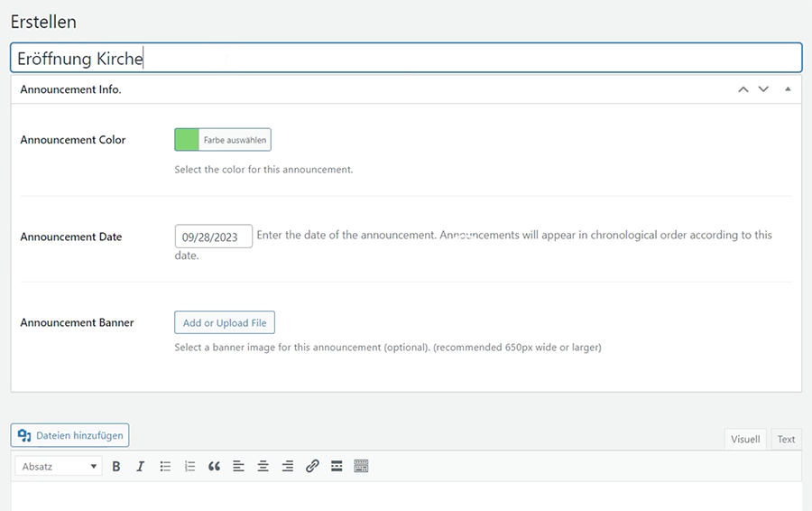Click the Dateien hinzufügen button
This screenshot has width=812, height=511.
tap(70, 435)
